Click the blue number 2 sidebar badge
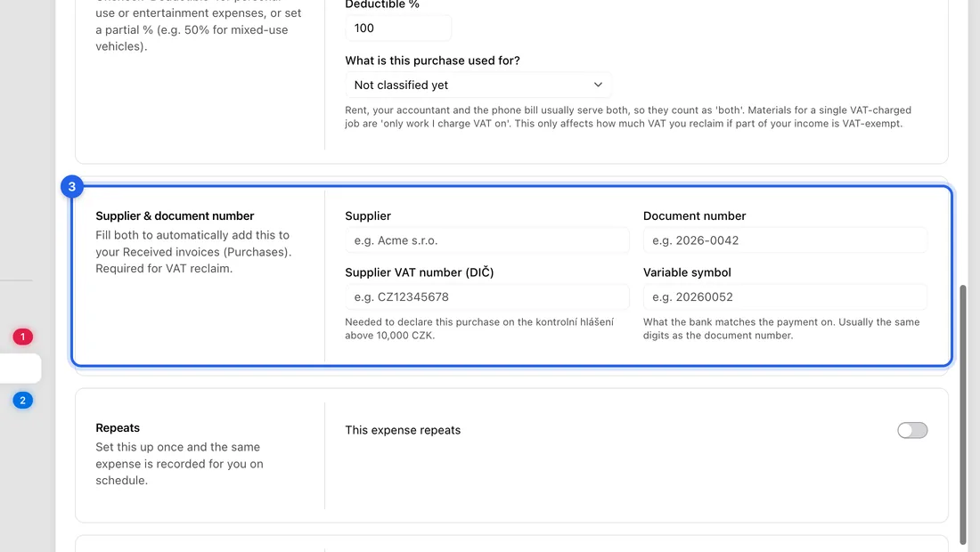This screenshot has width=980, height=552. pyautogui.click(x=22, y=401)
